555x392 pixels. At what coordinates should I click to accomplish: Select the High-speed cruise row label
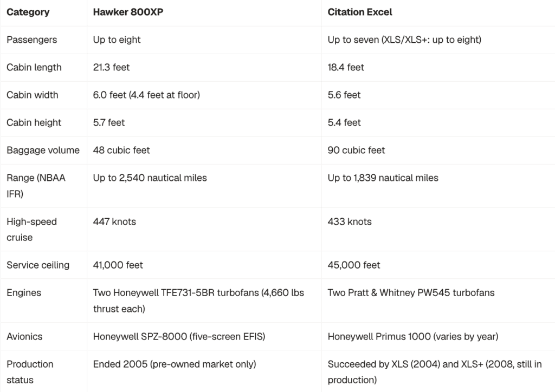tap(32, 230)
